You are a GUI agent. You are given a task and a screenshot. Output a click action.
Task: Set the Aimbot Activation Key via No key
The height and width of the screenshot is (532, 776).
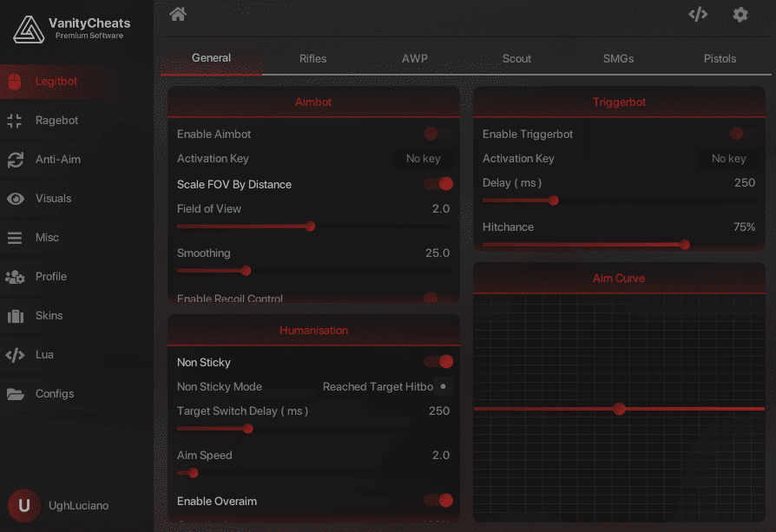pyautogui.click(x=424, y=159)
